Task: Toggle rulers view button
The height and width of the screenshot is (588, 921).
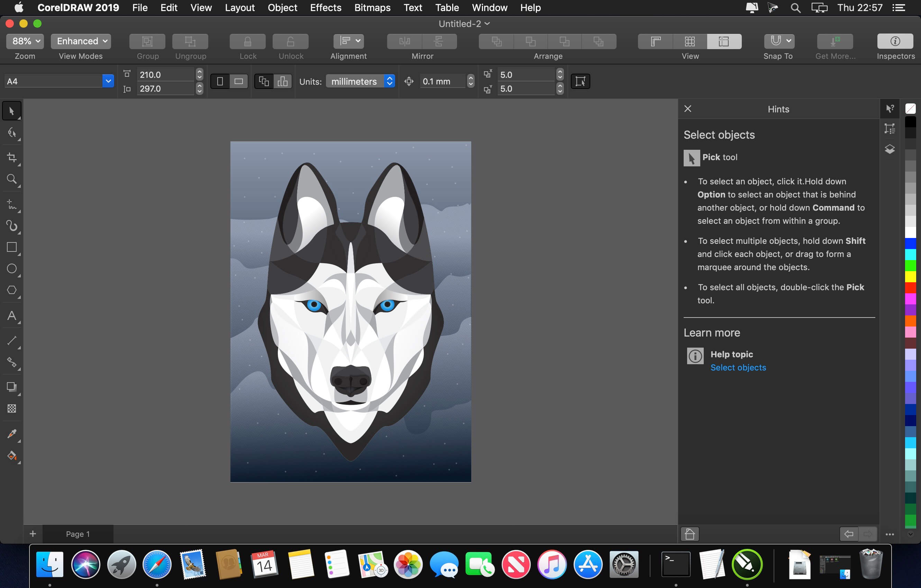Action: pyautogui.click(x=656, y=41)
